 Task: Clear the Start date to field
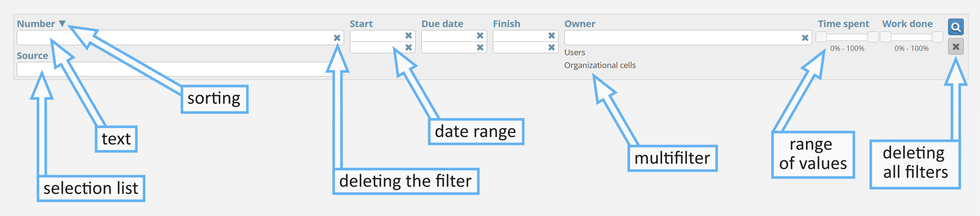click(x=408, y=47)
